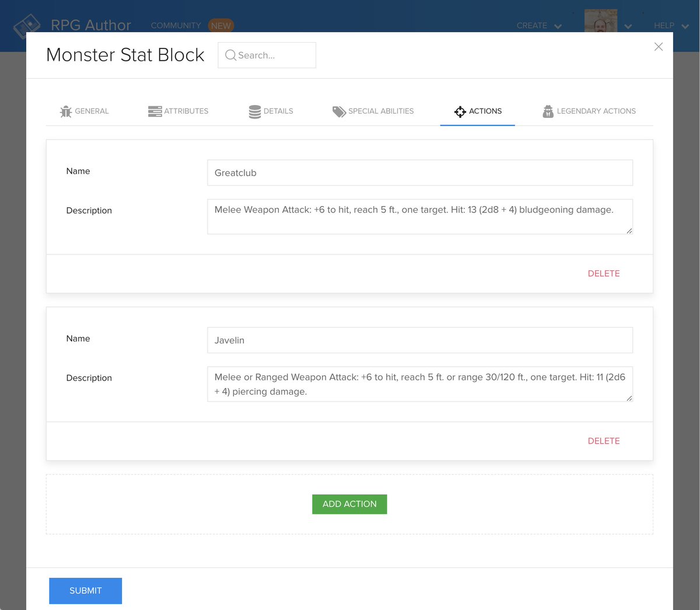
Task: Click the Name label above Greatclub description
Action: 78,171
